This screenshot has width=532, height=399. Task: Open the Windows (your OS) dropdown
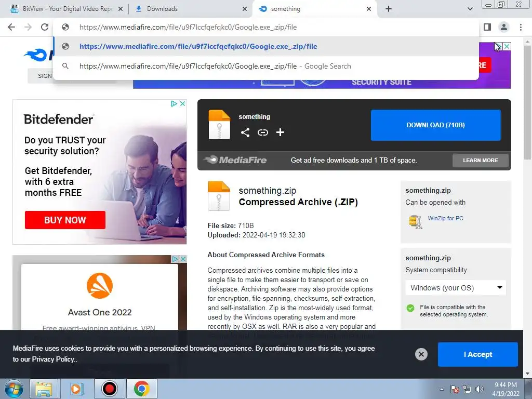point(456,288)
